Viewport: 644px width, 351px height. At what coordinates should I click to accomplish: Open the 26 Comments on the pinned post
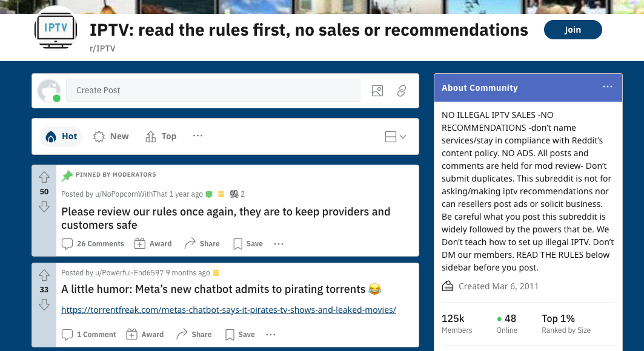[93, 243]
